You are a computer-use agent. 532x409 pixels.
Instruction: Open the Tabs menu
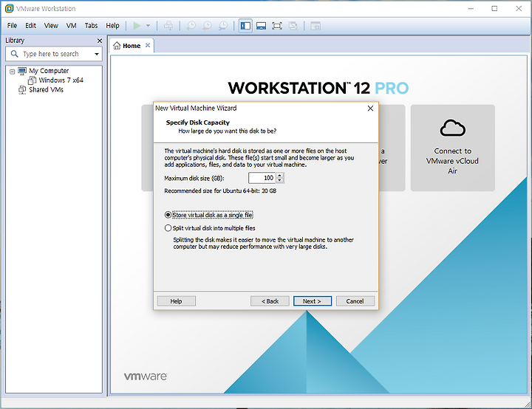[91, 26]
